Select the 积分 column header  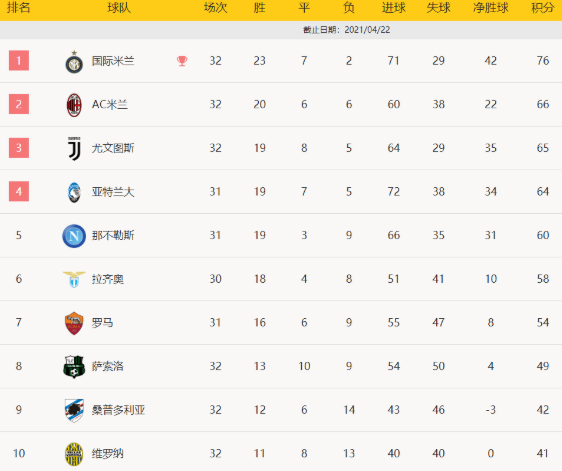coord(543,8)
